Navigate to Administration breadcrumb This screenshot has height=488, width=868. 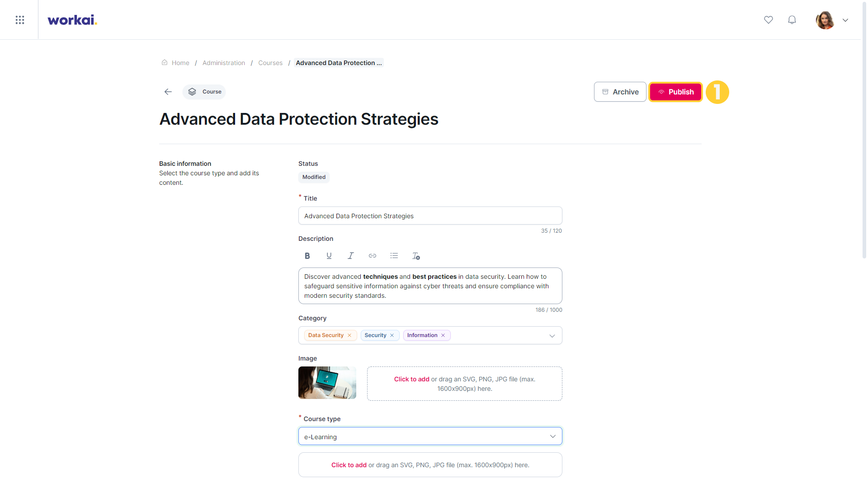(224, 63)
